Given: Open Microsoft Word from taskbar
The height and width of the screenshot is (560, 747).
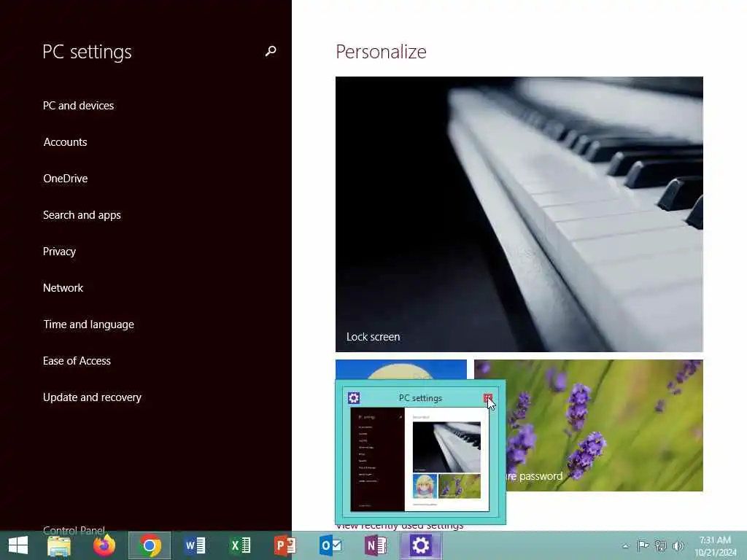Looking at the screenshot, I should click(195, 545).
